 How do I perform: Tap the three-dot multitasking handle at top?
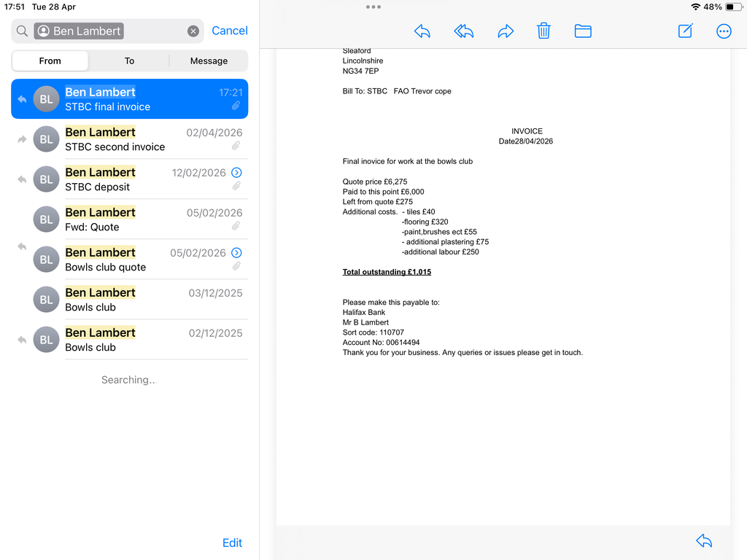click(x=373, y=7)
